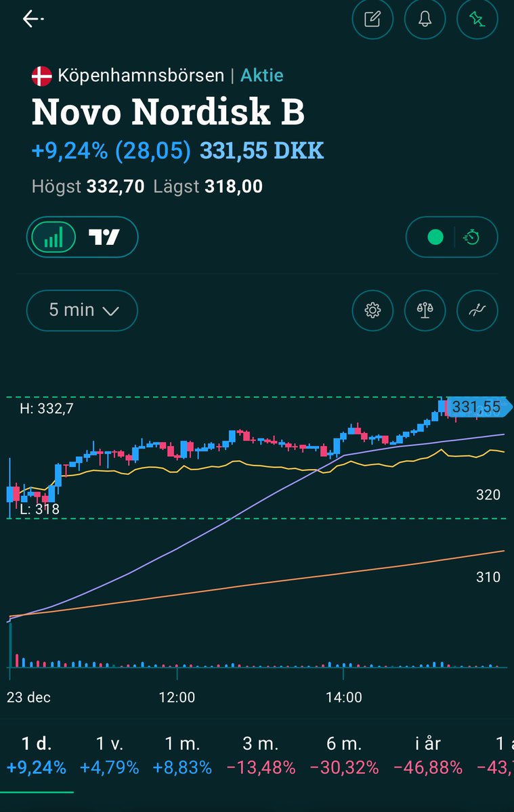Tap the H: 332,7 chart label
This screenshot has width=514, height=812.
pos(48,409)
